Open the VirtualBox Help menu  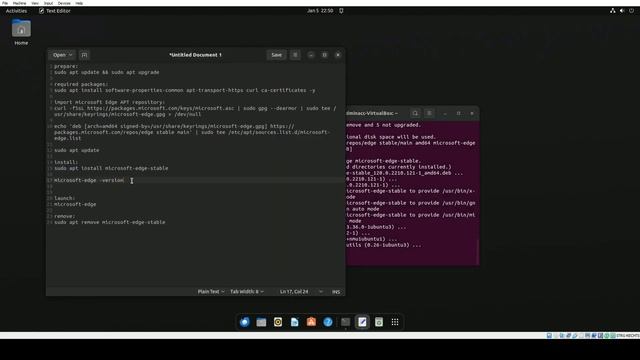tap(79, 3)
